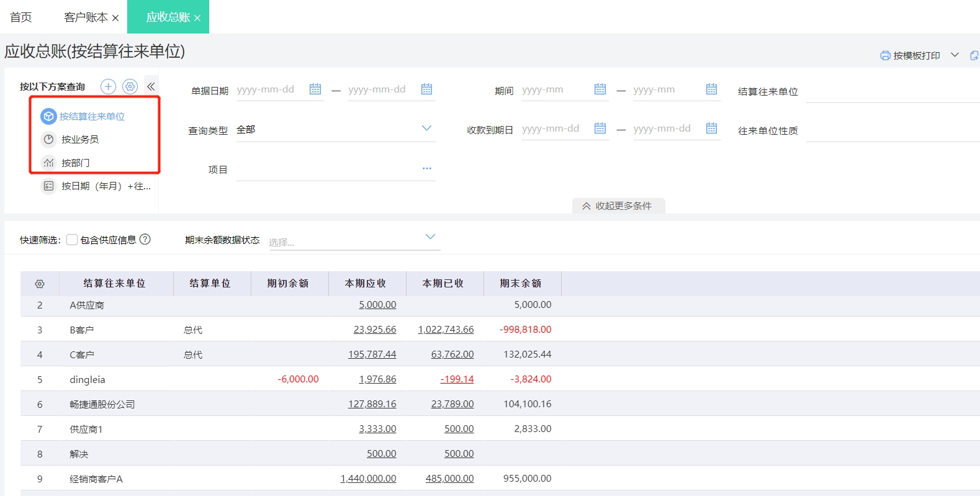Click the 按模板打印 button
Image resolution: width=980 pixels, height=496 pixels.
[x=910, y=55]
